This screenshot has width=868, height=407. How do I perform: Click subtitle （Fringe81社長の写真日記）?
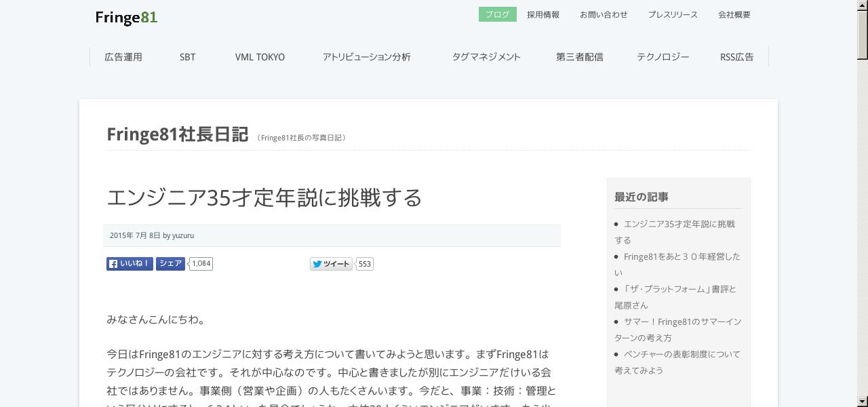coord(302,138)
